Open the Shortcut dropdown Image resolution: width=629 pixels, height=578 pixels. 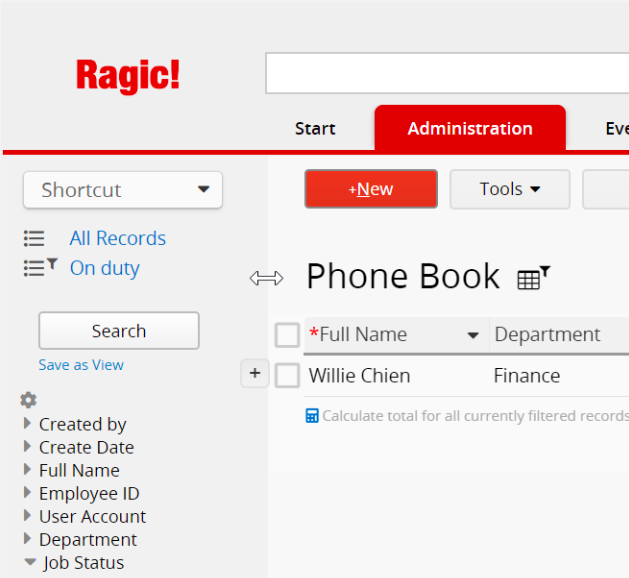(123, 190)
